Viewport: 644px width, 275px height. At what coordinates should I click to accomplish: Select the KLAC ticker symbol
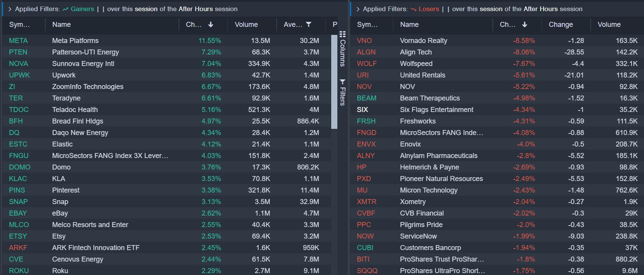click(18, 179)
